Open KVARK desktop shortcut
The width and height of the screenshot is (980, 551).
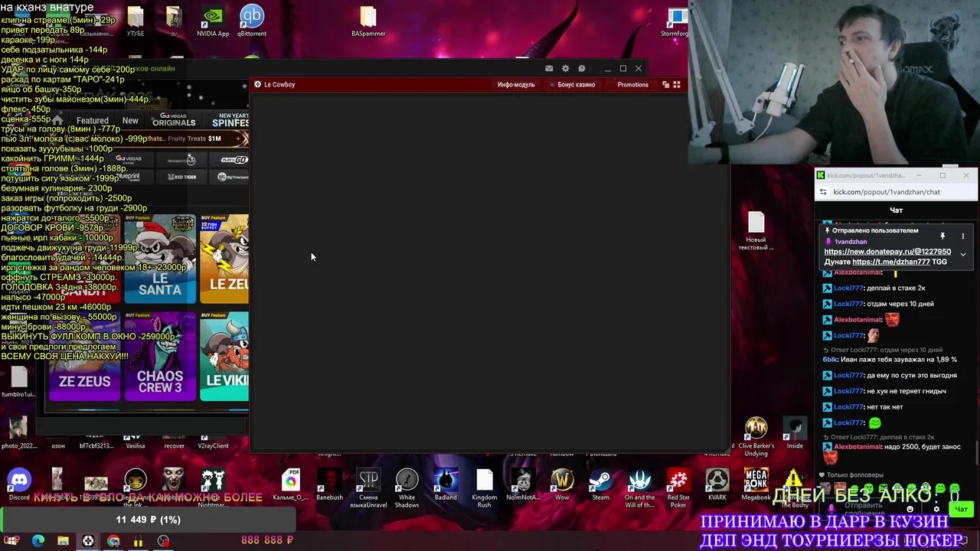(717, 485)
